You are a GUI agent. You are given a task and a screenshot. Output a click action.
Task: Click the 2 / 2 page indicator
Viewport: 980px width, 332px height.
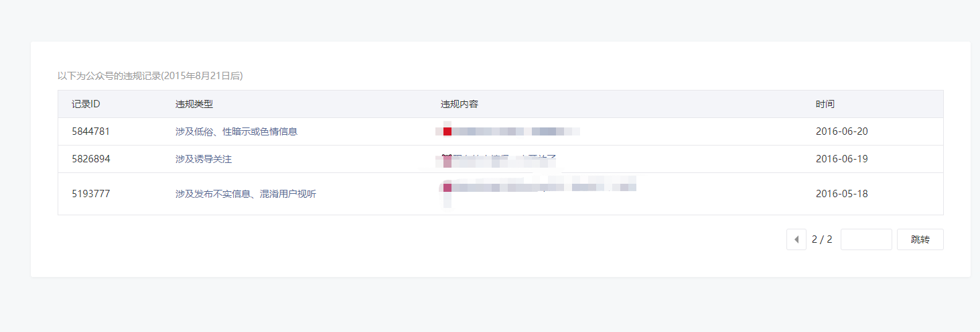point(822,239)
